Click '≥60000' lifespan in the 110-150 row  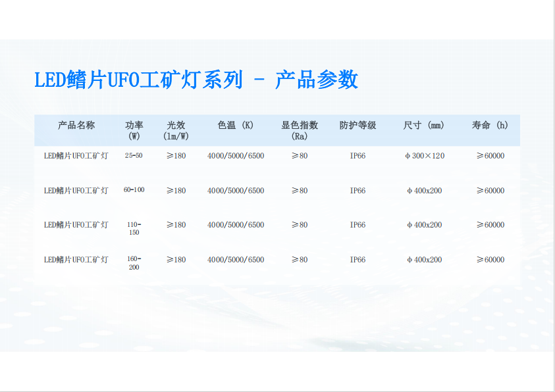tap(490, 225)
